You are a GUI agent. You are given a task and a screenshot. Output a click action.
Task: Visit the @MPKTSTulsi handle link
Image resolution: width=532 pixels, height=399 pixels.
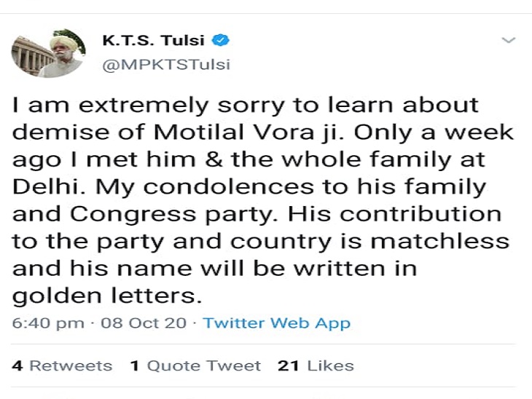coord(166,64)
